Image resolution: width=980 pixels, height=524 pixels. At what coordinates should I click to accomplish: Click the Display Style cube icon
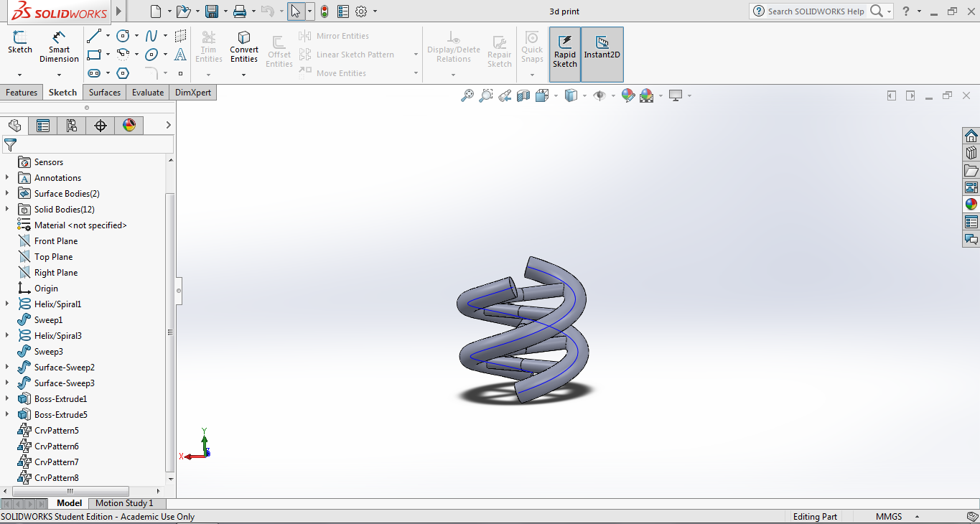click(x=571, y=95)
